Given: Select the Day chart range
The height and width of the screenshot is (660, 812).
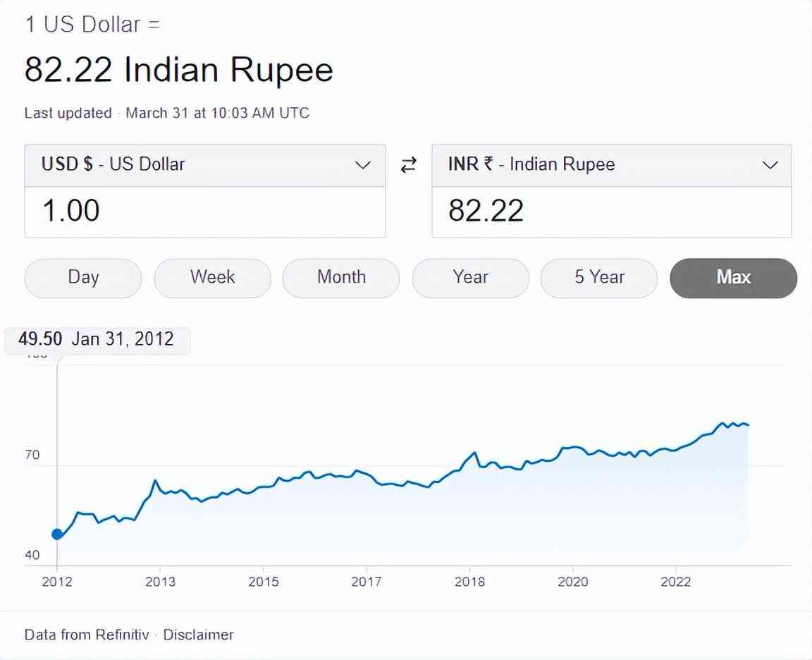Looking at the screenshot, I should (x=83, y=277).
